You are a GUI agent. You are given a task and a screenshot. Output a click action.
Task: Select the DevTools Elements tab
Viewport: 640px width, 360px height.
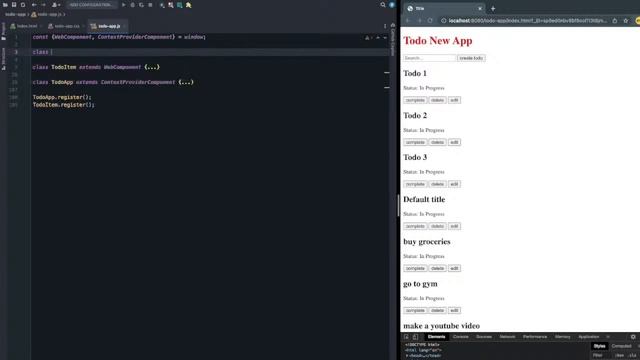[x=436, y=337]
